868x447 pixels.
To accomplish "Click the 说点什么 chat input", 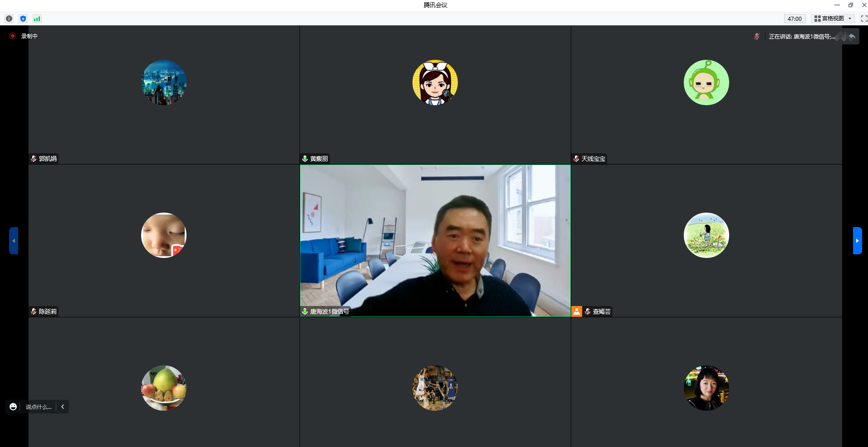I will (39, 407).
